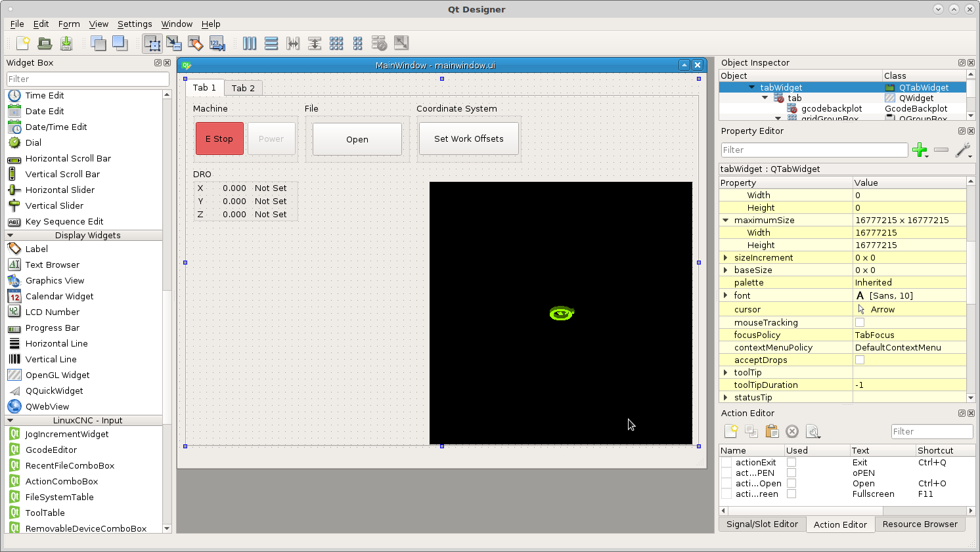Click the disabled Power button
The image size is (980, 552).
271,138
